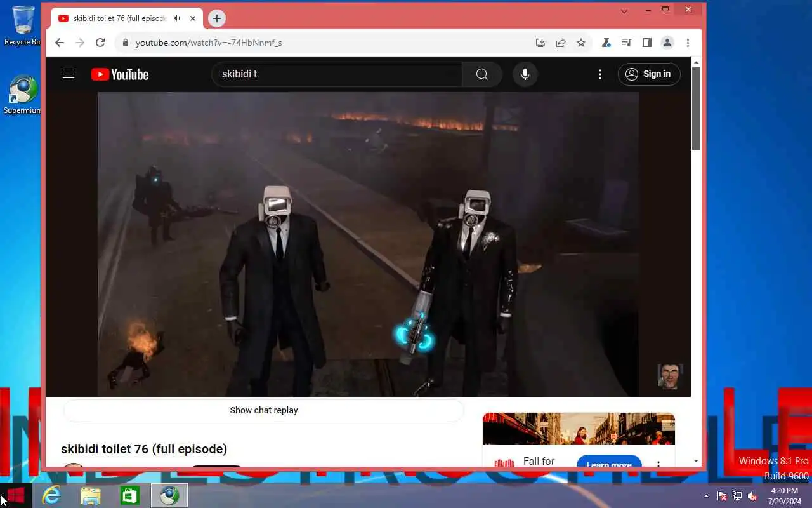This screenshot has height=508, width=812.
Task: Select the skibidi toilet 76 tab
Action: click(x=127, y=18)
